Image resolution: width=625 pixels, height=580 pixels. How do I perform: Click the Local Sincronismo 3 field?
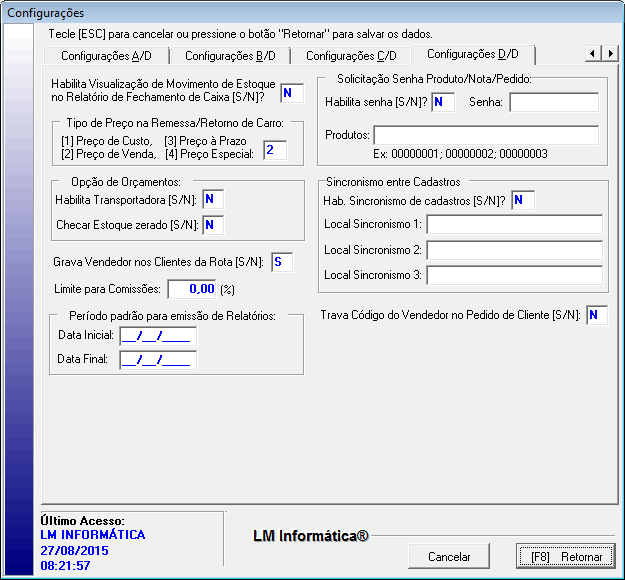coord(514,275)
